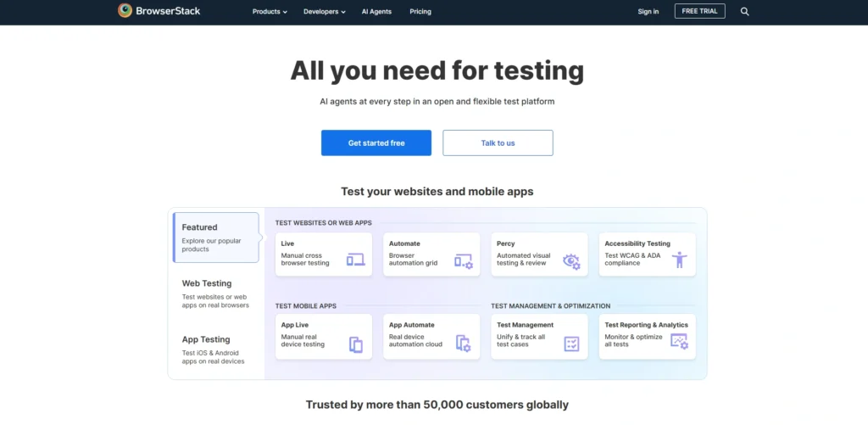Click the 'TEST MOBILE APPS' heading
The height and width of the screenshot is (425, 868).
305,306
